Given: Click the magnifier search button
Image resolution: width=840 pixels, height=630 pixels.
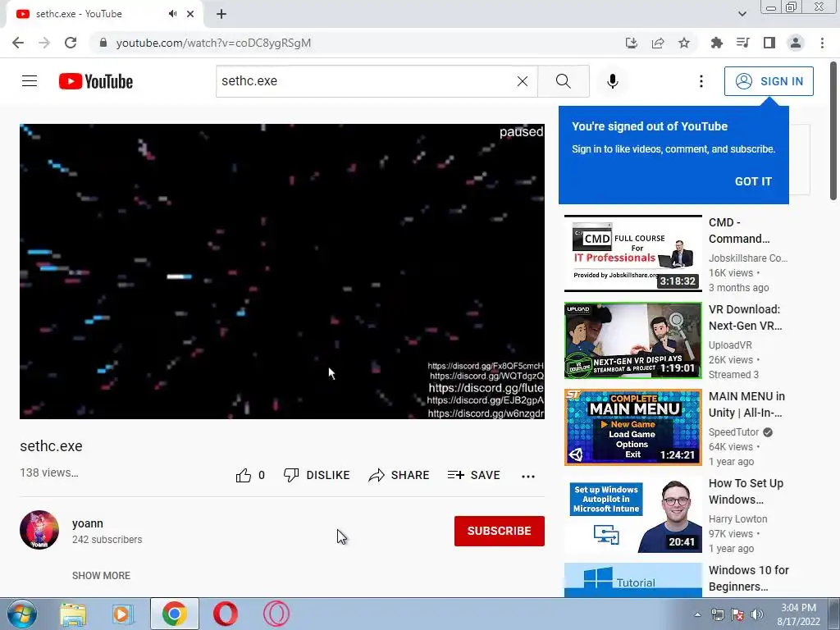Looking at the screenshot, I should pyautogui.click(x=563, y=81).
